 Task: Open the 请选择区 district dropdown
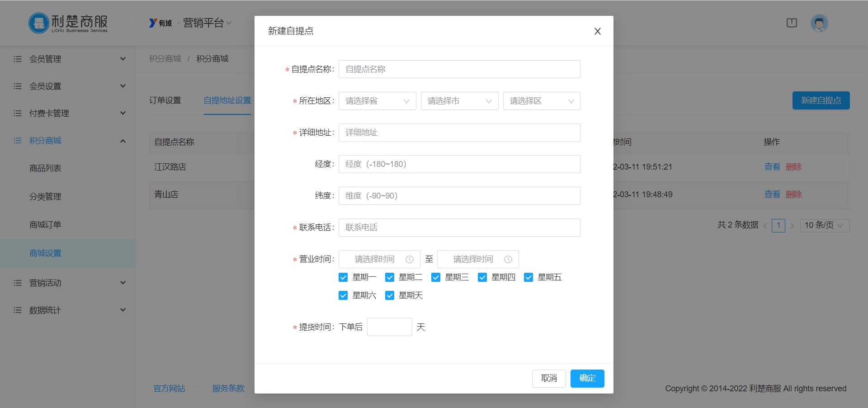pyautogui.click(x=542, y=101)
